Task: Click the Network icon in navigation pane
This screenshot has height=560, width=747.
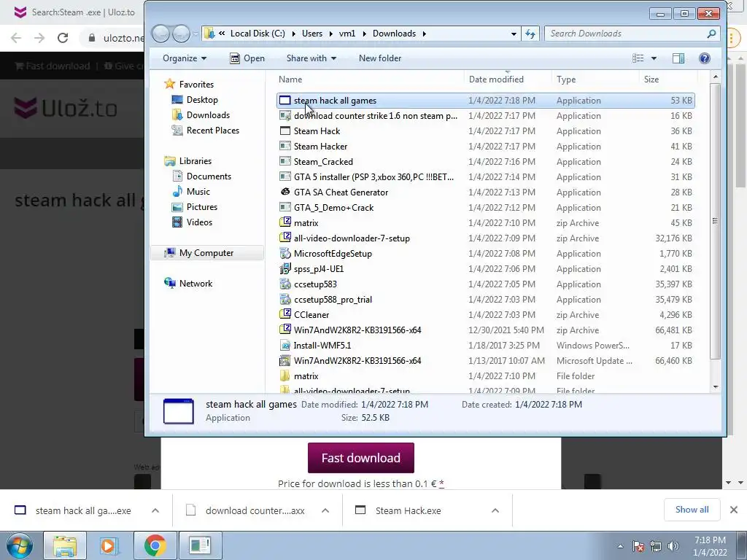Action: [169, 284]
